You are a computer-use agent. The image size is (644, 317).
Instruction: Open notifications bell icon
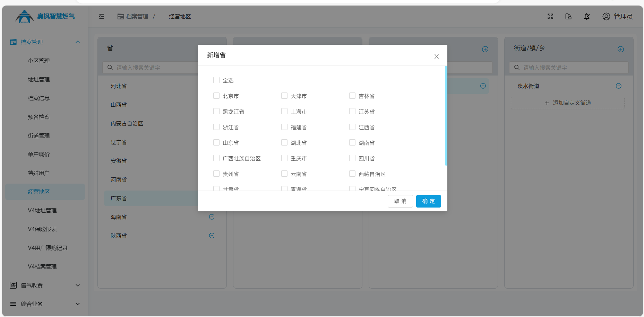pyautogui.click(x=587, y=16)
